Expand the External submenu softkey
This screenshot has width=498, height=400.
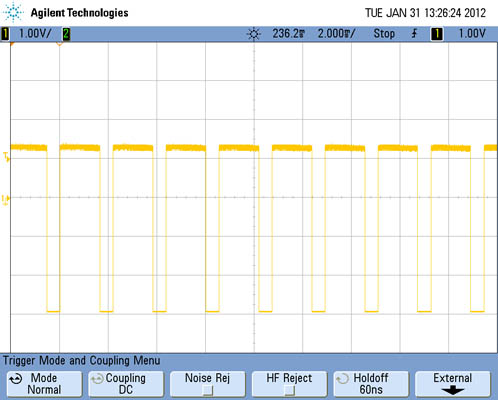[453, 384]
